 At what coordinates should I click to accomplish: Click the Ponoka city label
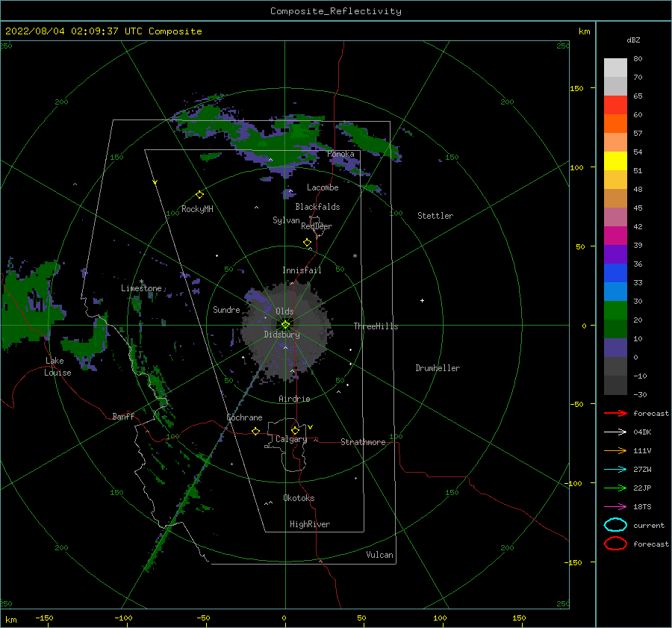point(340,154)
